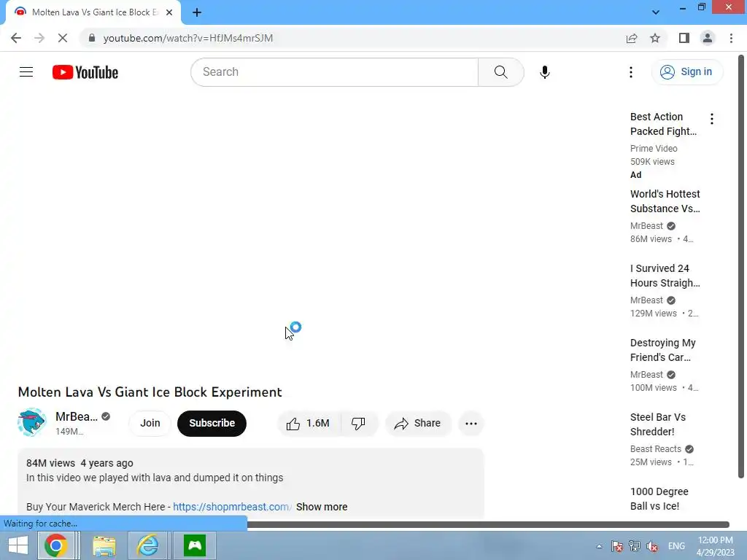Open the green game app in taskbar
The height and width of the screenshot is (560, 747).
(194, 545)
